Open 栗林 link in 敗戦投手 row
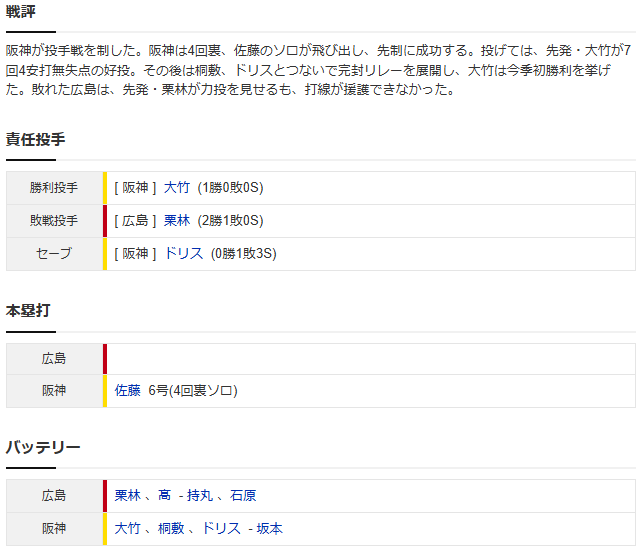Image resolution: width=640 pixels, height=552 pixels. (177, 221)
